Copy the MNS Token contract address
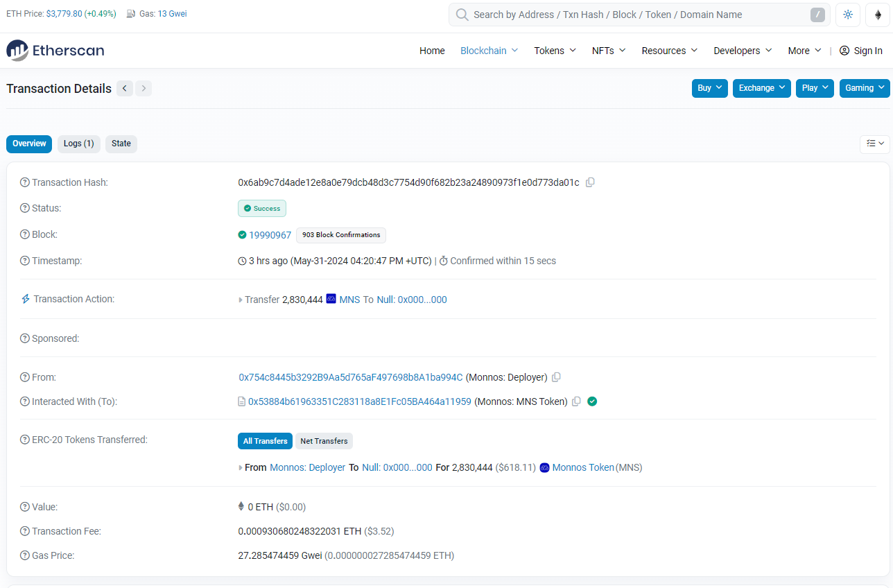Viewport: 893px width, 588px height. point(576,401)
